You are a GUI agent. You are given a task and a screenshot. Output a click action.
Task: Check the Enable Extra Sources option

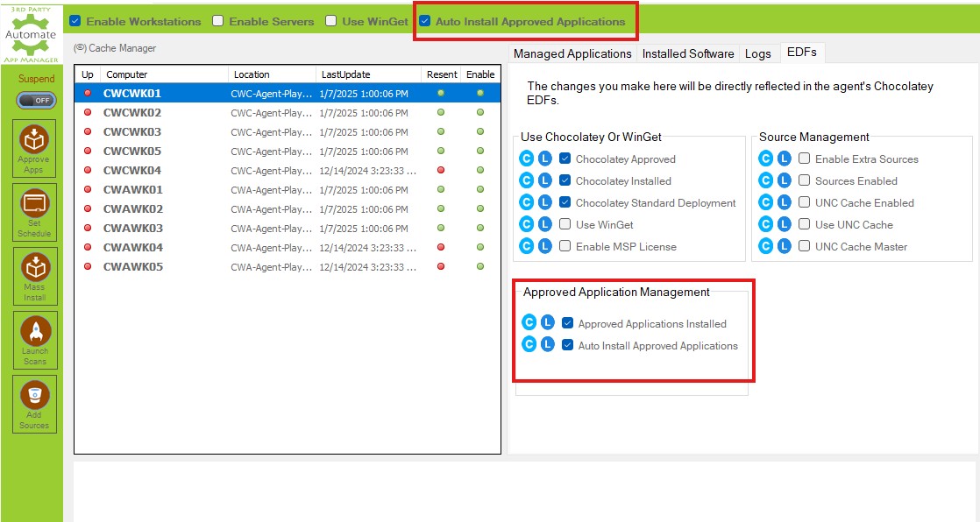[x=804, y=159]
